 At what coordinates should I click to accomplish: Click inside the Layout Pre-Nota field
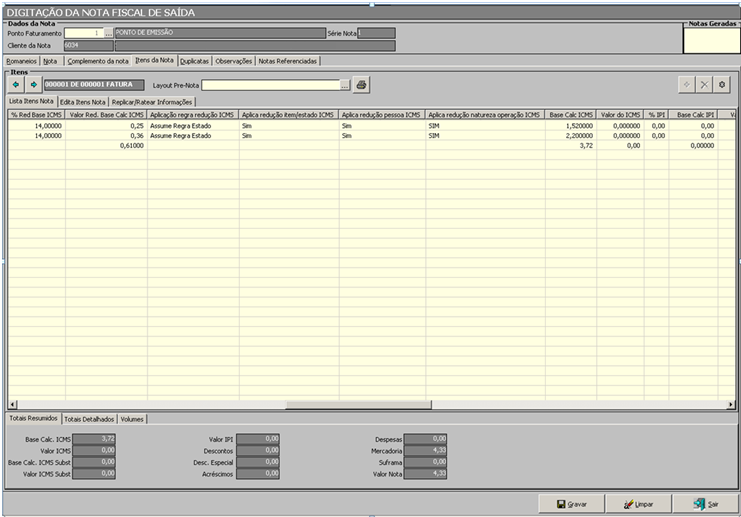tap(270, 85)
